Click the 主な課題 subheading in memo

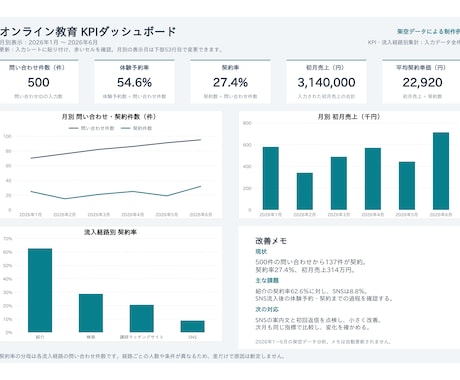click(x=267, y=280)
